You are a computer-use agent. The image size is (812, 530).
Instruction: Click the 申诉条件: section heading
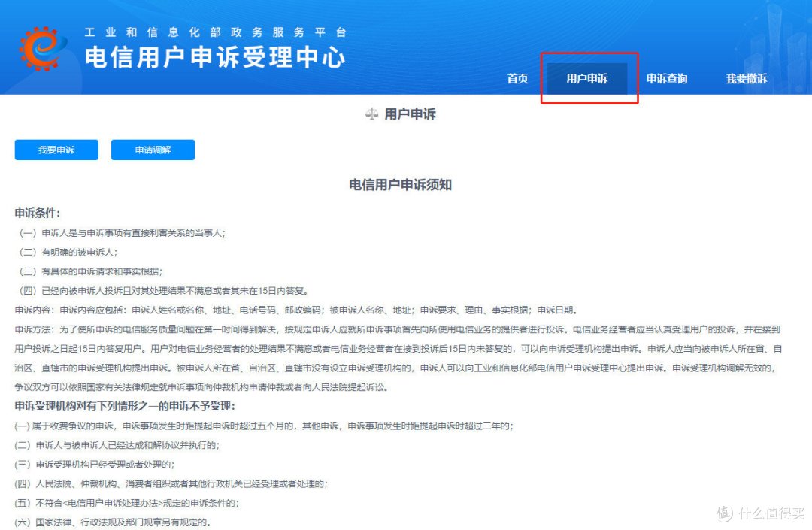pos(38,213)
